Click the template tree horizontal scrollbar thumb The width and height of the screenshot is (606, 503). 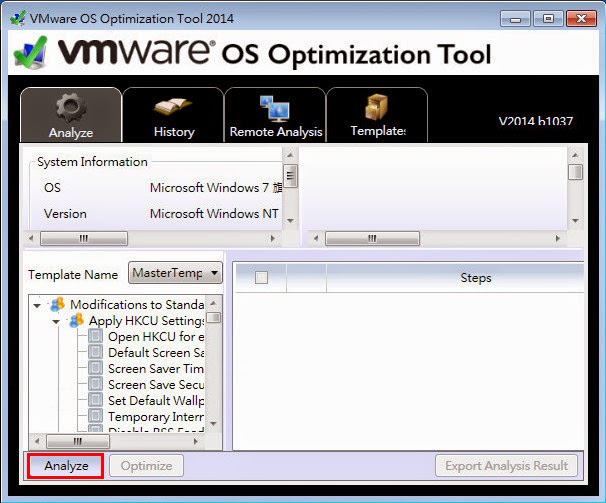coord(78,441)
